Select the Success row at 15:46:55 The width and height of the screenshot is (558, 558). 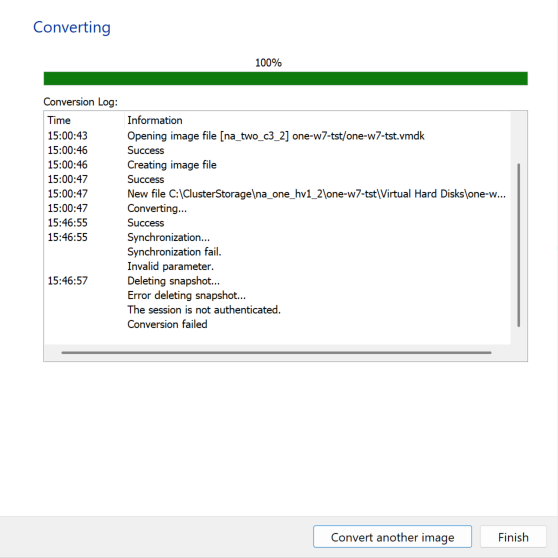coord(276,223)
